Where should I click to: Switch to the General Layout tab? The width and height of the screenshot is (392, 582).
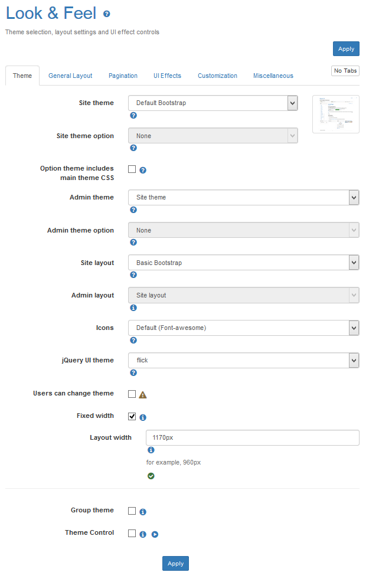70,76
